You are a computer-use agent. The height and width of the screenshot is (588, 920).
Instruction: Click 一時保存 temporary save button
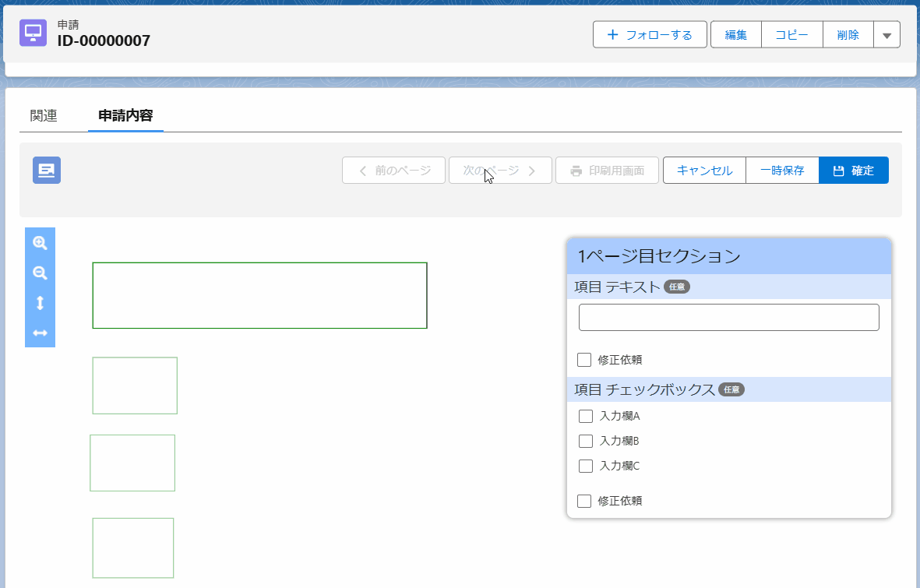pos(782,171)
